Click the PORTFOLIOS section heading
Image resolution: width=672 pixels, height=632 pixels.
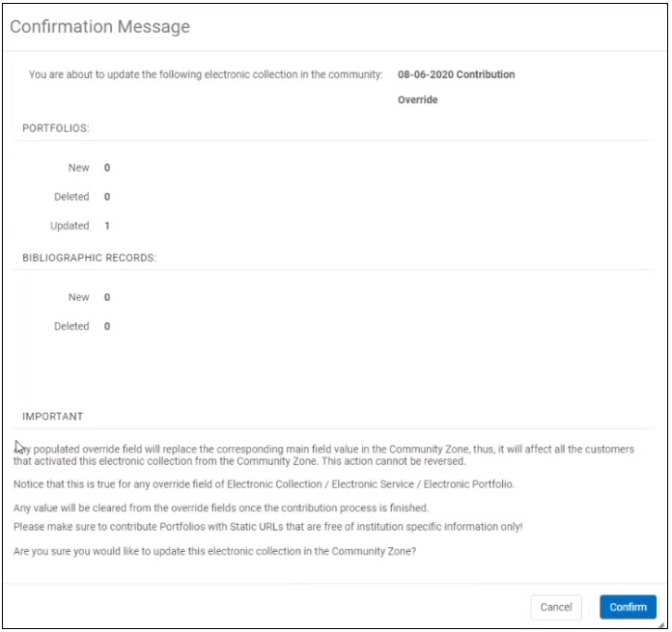coord(56,127)
